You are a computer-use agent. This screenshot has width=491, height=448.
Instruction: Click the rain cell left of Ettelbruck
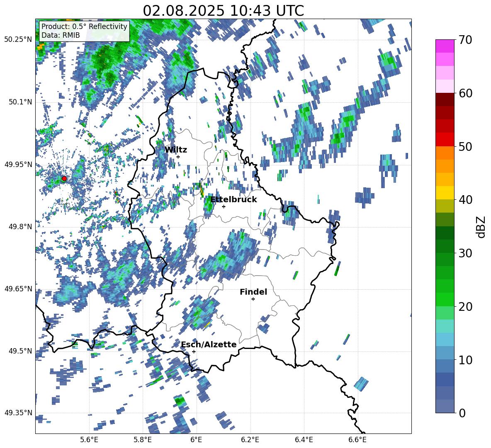pos(208,205)
